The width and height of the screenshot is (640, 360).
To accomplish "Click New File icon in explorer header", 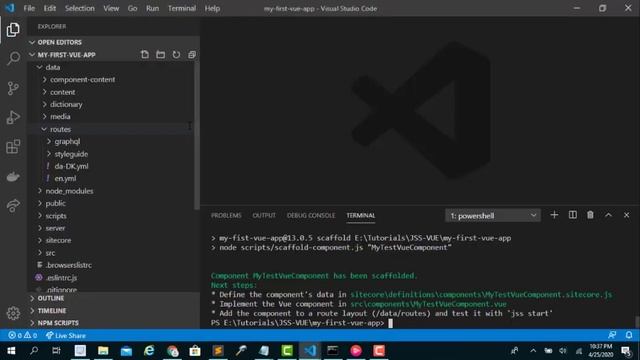I will coord(145,55).
